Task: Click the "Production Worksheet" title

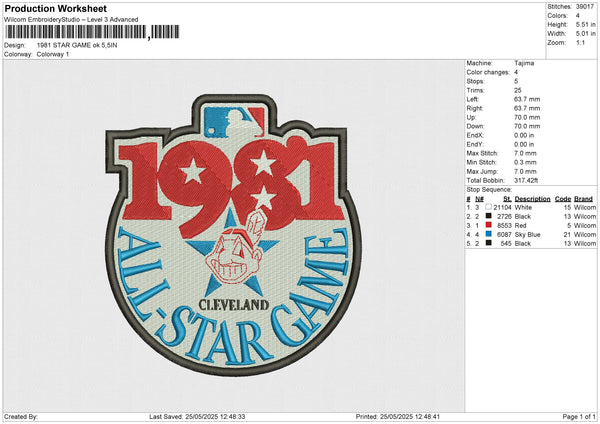Action: click(55, 8)
